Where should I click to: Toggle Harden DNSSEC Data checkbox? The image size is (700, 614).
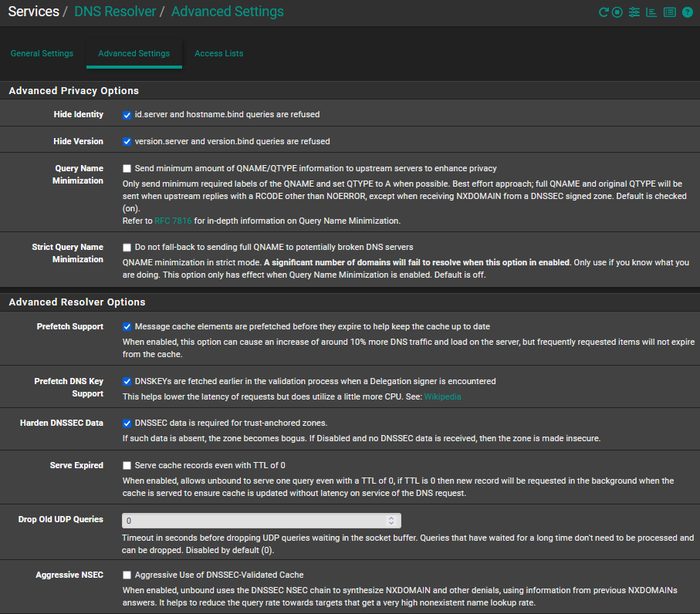coord(127,423)
